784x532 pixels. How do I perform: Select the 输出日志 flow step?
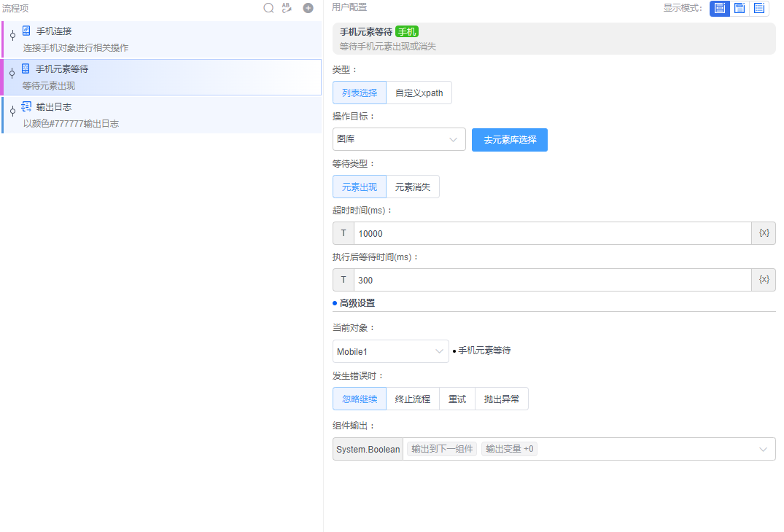pos(162,115)
